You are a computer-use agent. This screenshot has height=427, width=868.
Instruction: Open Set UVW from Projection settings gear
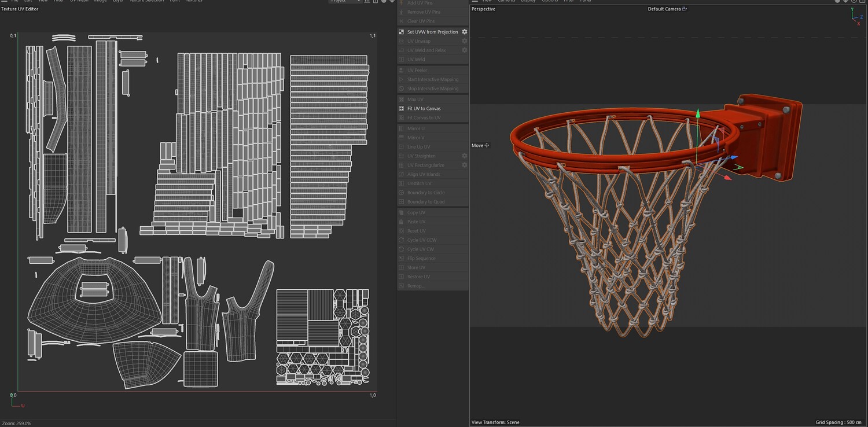click(464, 32)
